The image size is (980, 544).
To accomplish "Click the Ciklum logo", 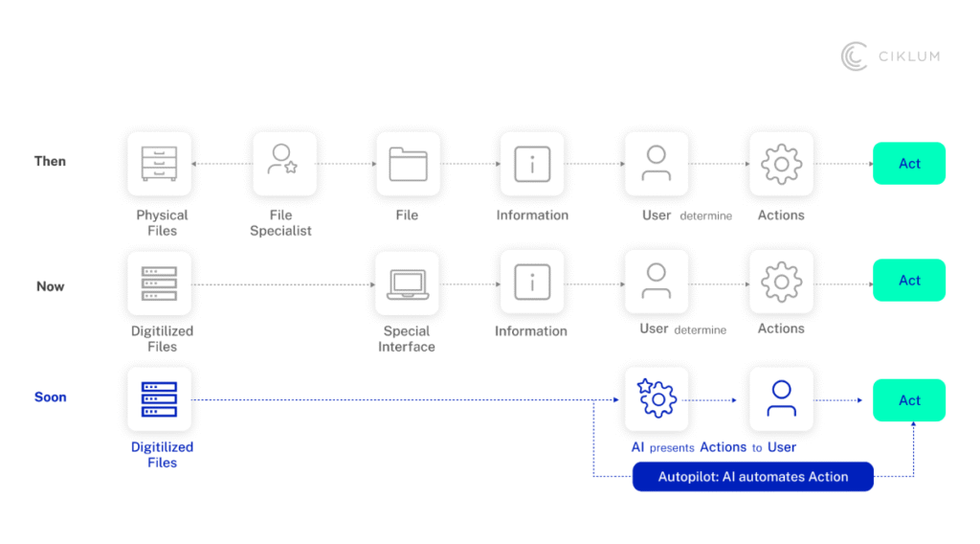I will (x=890, y=57).
